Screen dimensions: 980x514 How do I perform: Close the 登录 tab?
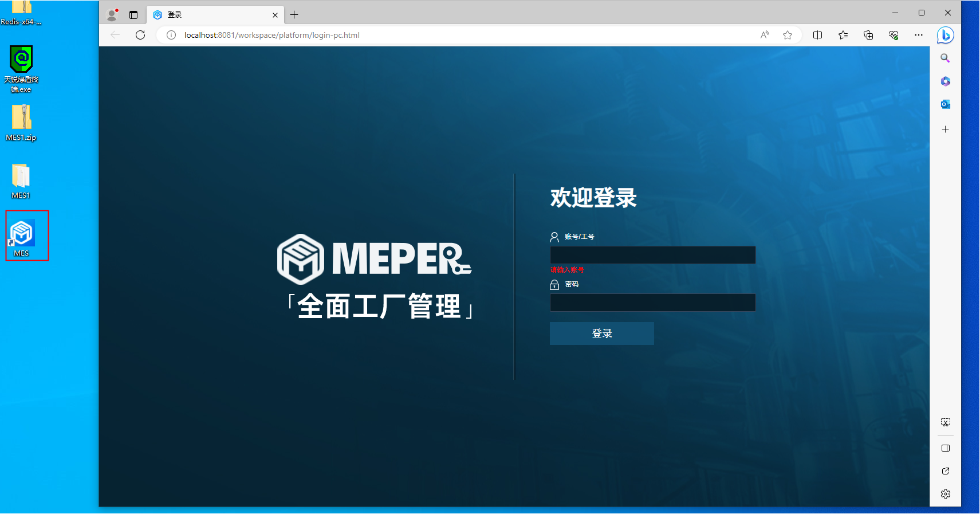coord(275,15)
